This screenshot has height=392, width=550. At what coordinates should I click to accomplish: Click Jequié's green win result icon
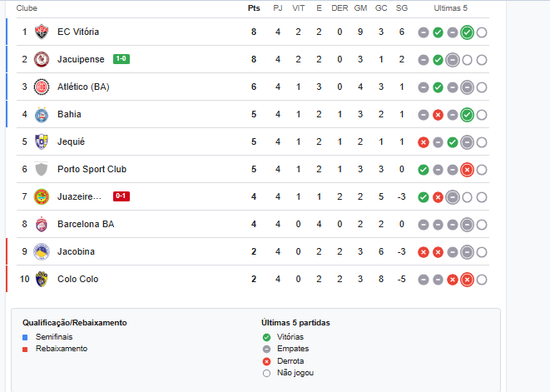[453, 142]
